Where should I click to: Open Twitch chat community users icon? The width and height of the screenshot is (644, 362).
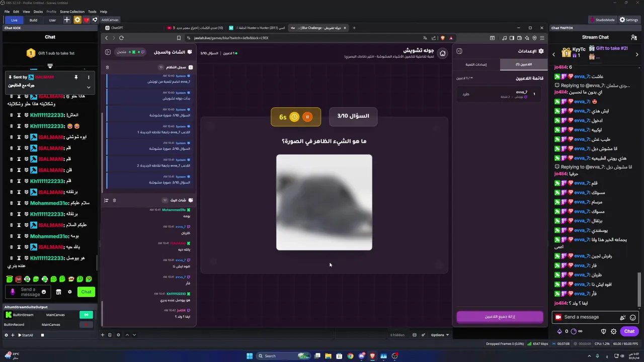coord(634,37)
